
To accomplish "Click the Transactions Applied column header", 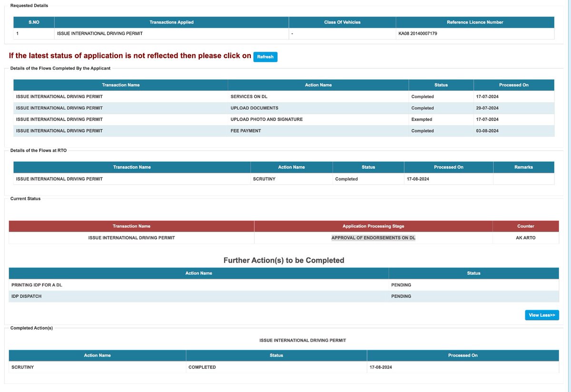I will coord(171,22).
